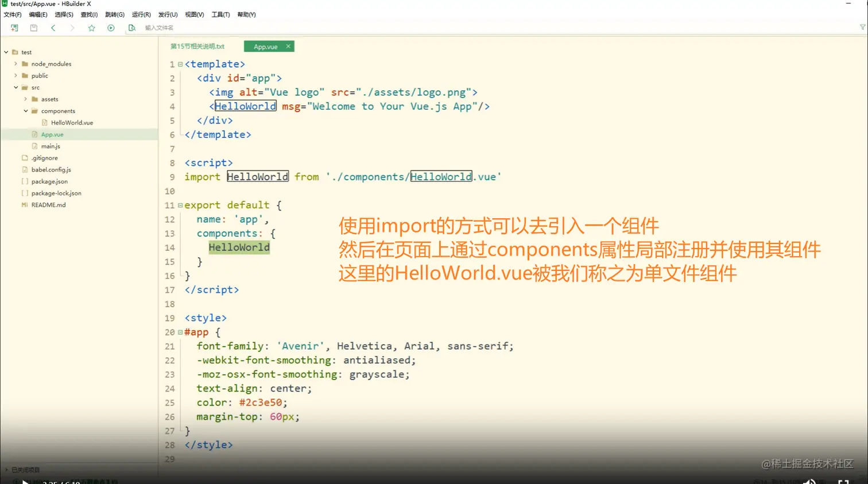The image size is (868, 484).
Task: Click the filter icon at toolbar right
Action: 862,27
